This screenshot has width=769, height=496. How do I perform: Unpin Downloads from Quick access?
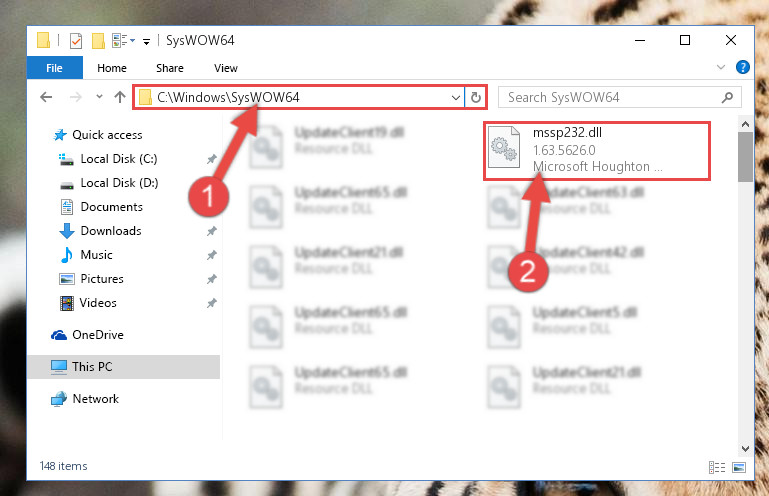(212, 231)
